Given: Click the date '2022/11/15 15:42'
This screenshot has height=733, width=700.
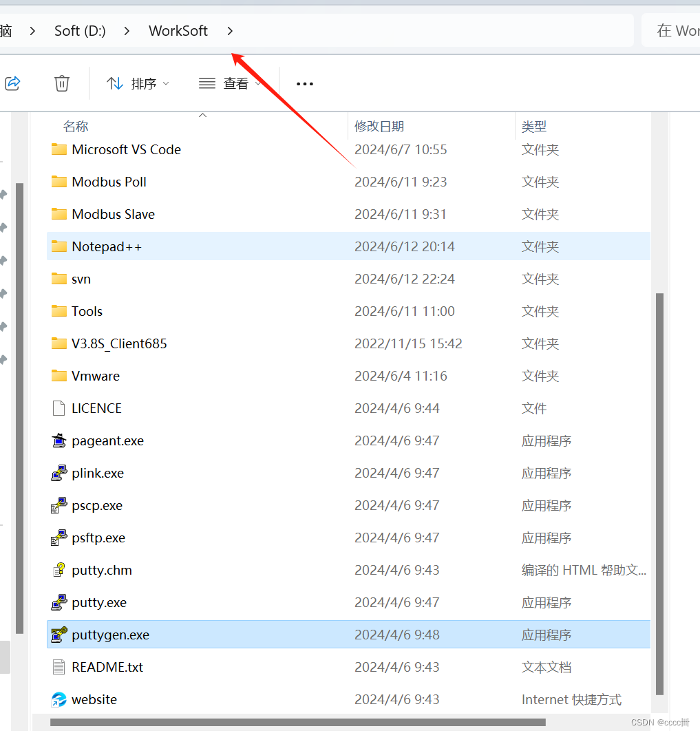Looking at the screenshot, I should point(408,343).
